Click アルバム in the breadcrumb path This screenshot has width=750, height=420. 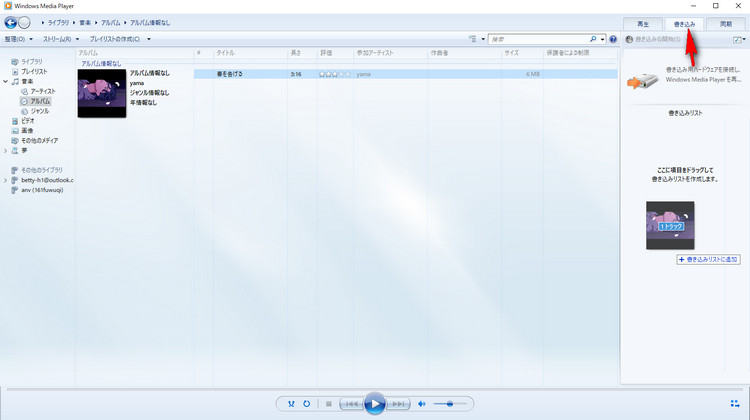coord(110,22)
